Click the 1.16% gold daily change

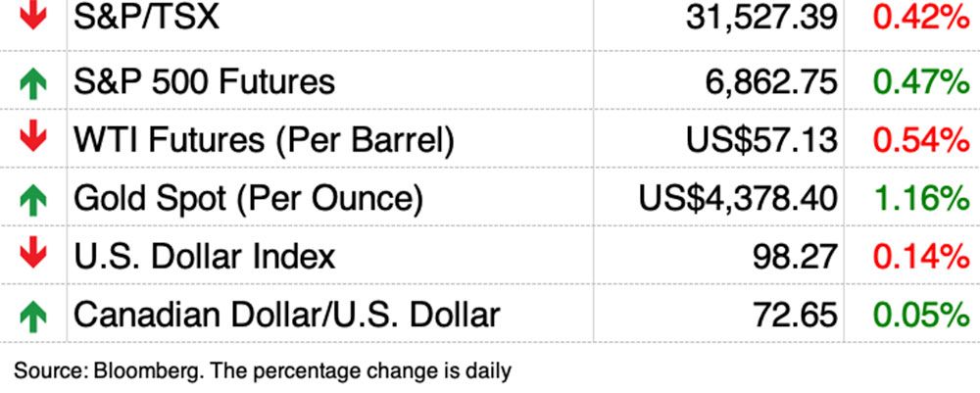click(919, 199)
